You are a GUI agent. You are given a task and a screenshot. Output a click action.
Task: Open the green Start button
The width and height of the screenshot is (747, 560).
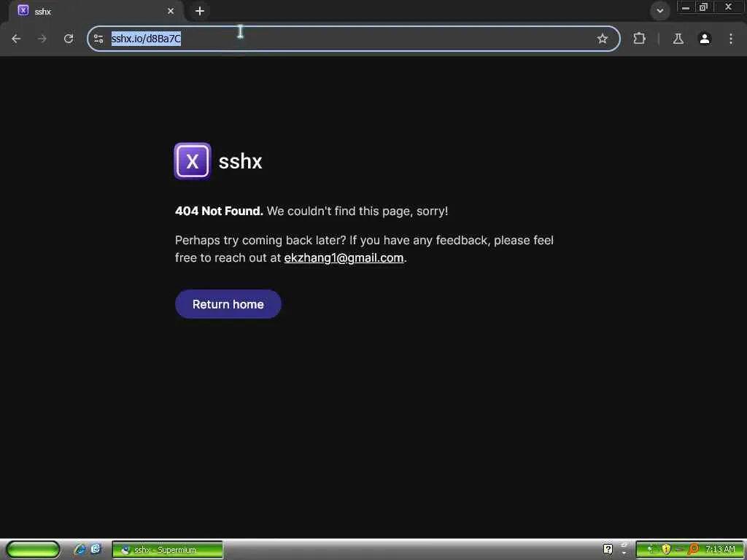pyautogui.click(x=33, y=550)
